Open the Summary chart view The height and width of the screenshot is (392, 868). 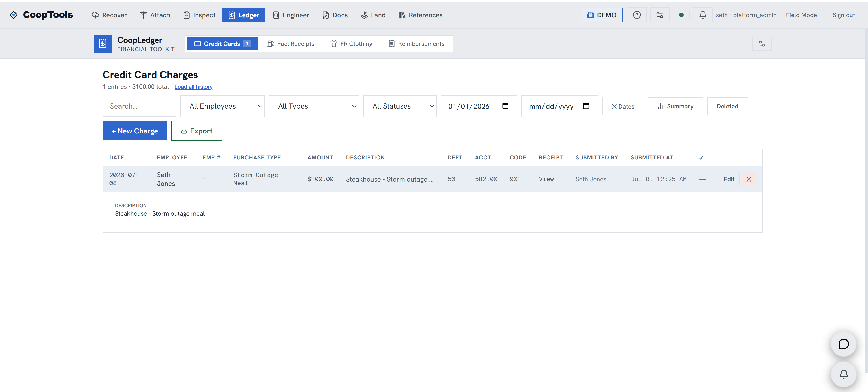pyautogui.click(x=675, y=106)
